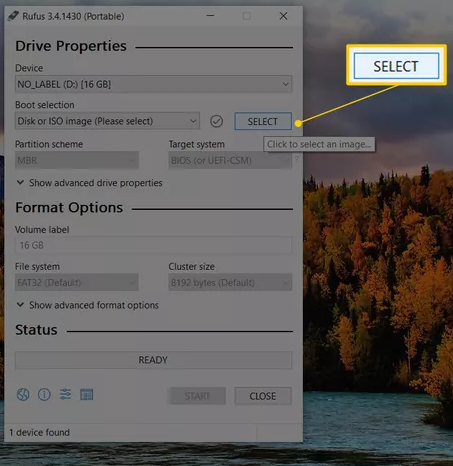This screenshot has height=466, width=453.
Task: Open the Cluster size dropdown
Action: click(230, 283)
